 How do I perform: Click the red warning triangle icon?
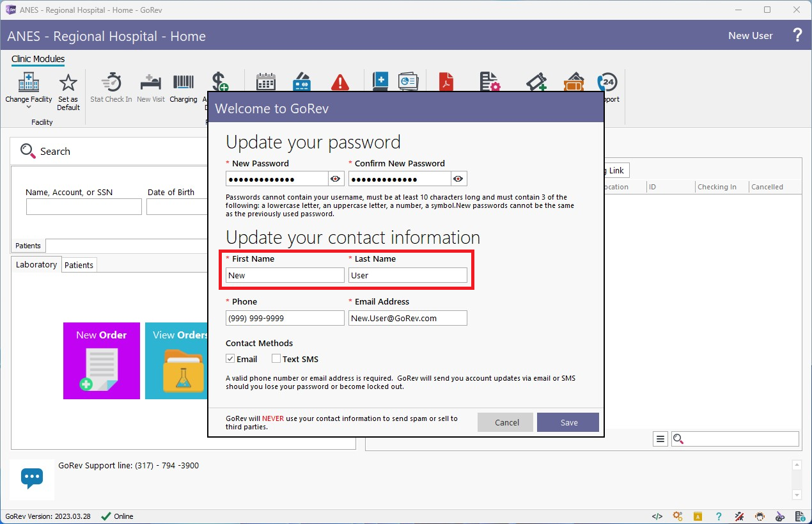[x=340, y=82]
